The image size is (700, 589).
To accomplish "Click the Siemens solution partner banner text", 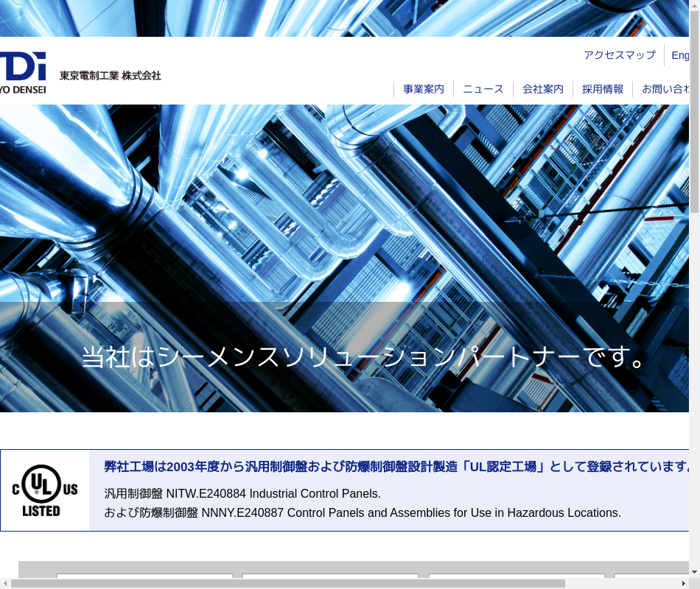I will (x=365, y=357).
